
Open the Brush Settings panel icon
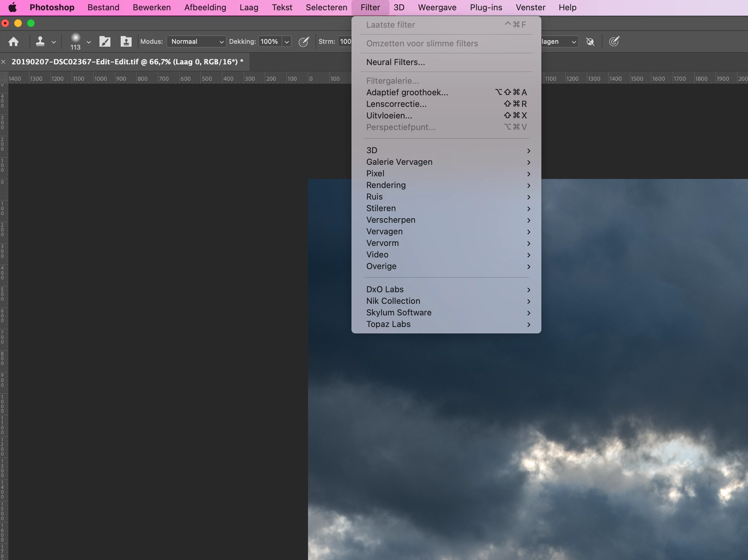(x=105, y=42)
